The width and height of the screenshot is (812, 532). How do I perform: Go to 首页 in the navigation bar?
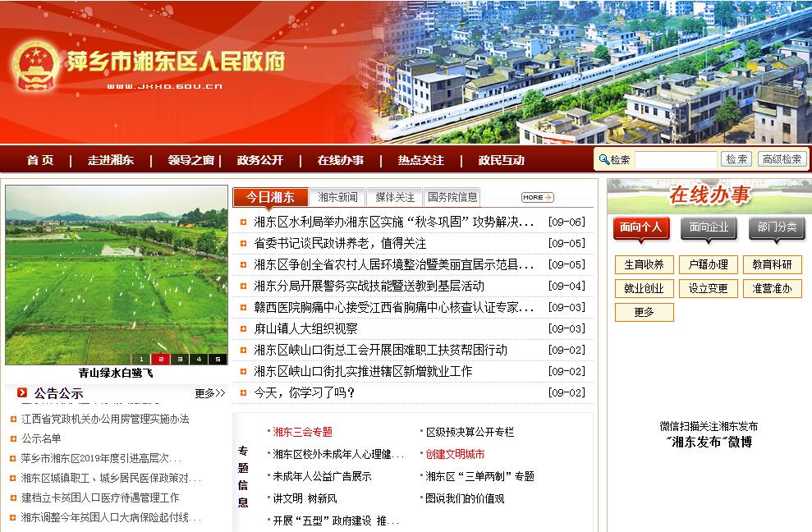pos(40,160)
